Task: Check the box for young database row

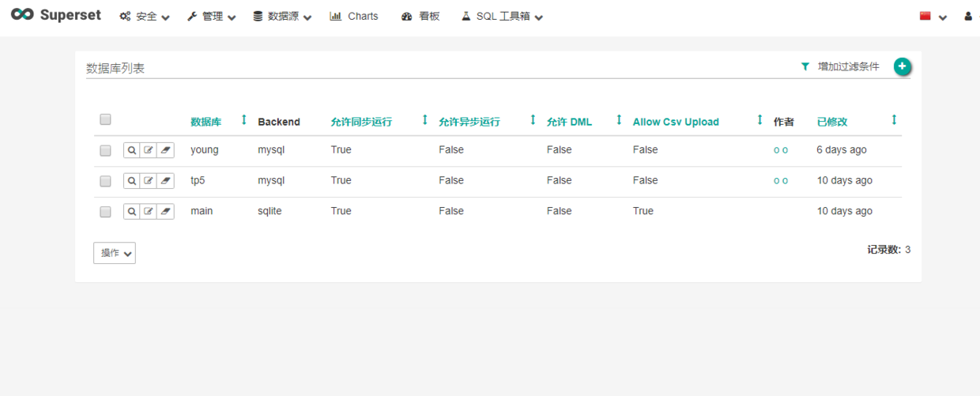Action: tap(105, 150)
